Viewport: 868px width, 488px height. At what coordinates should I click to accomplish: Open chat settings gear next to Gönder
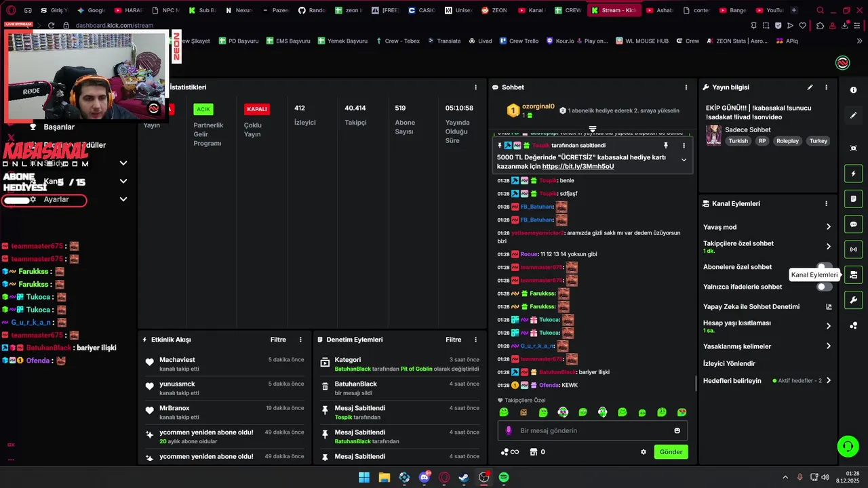point(644,452)
